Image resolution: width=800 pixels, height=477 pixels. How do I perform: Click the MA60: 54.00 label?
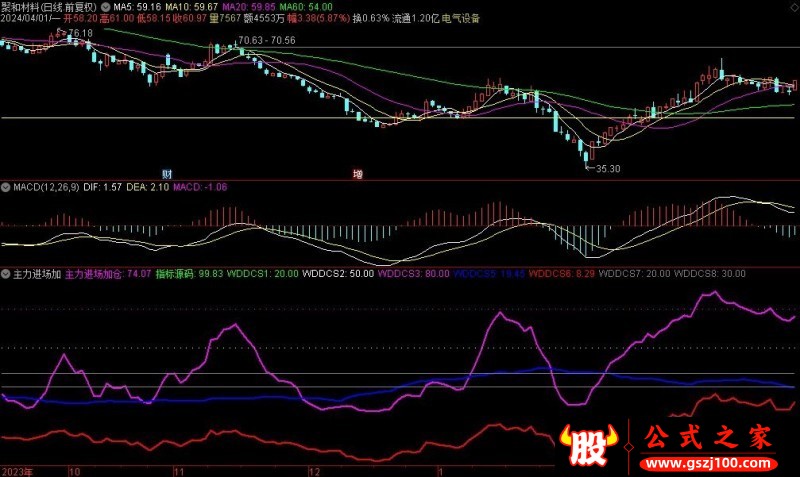click(x=312, y=6)
